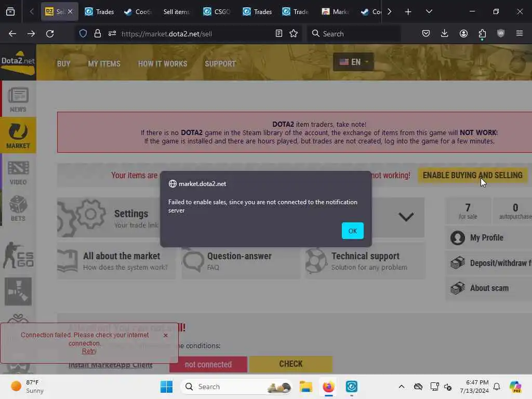532x399 pixels.
Task: Go back in the browser
Action: pyautogui.click(x=12, y=34)
